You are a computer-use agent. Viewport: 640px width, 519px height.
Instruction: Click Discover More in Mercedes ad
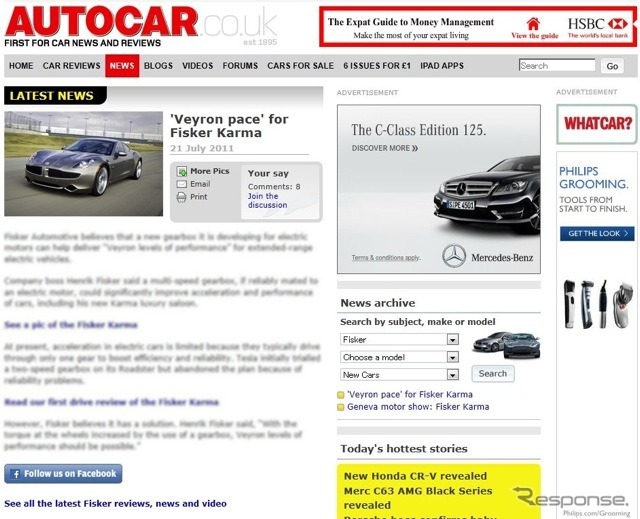(x=385, y=148)
